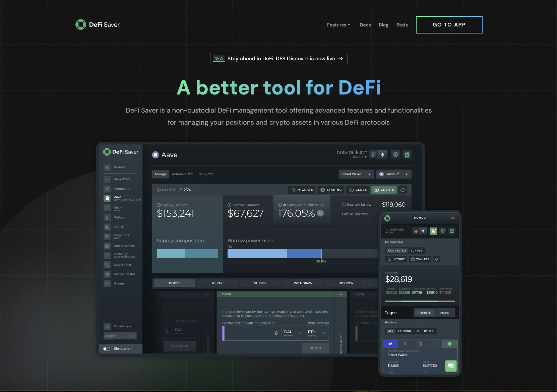The height and width of the screenshot is (392, 557).
Task: Click the refresh icon next to CREATE
Action: click(x=403, y=190)
